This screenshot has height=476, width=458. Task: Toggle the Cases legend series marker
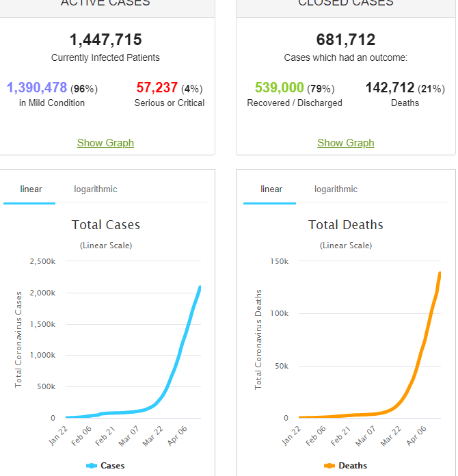pos(92,466)
